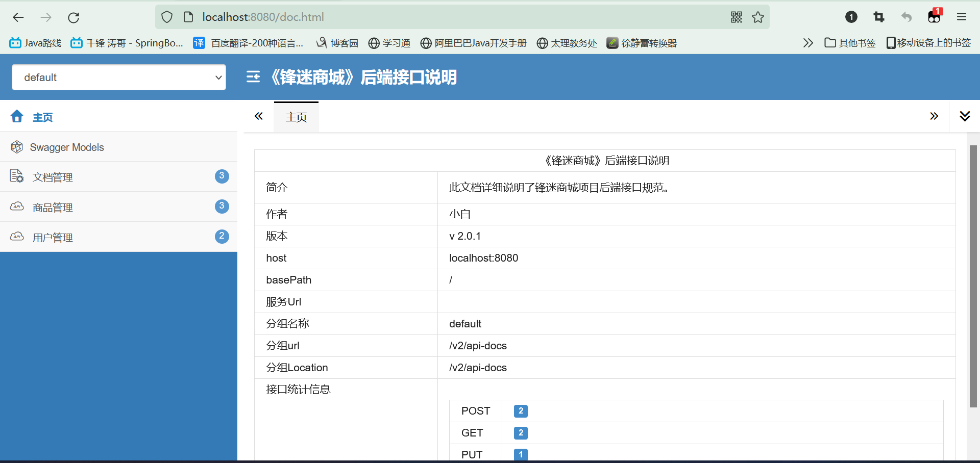Click the 分组名称 value default
This screenshot has width=980, height=463.
coord(465,324)
